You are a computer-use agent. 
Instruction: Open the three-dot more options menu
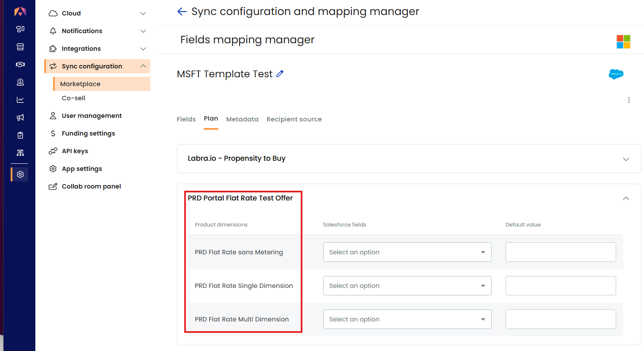click(x=629, y=100)
